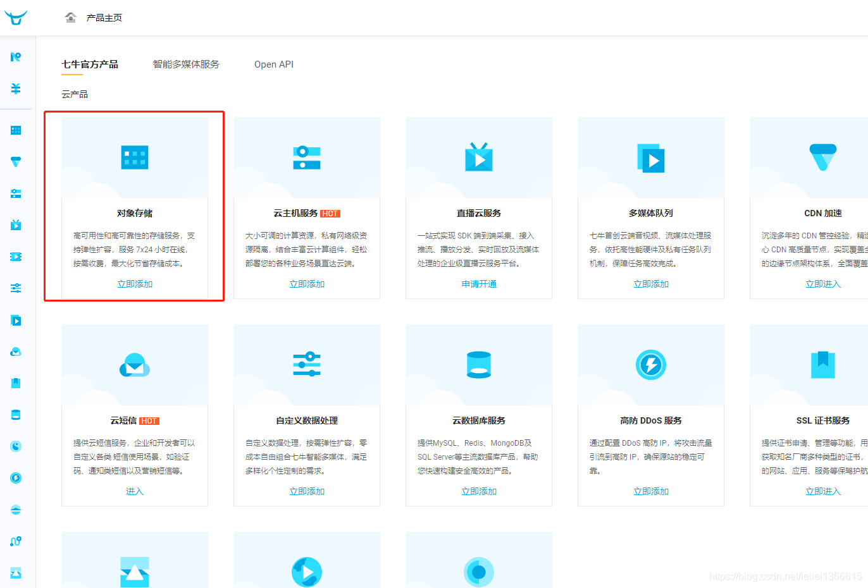Click 立即进入 under SSL 证书服务

tap(823, 491)
